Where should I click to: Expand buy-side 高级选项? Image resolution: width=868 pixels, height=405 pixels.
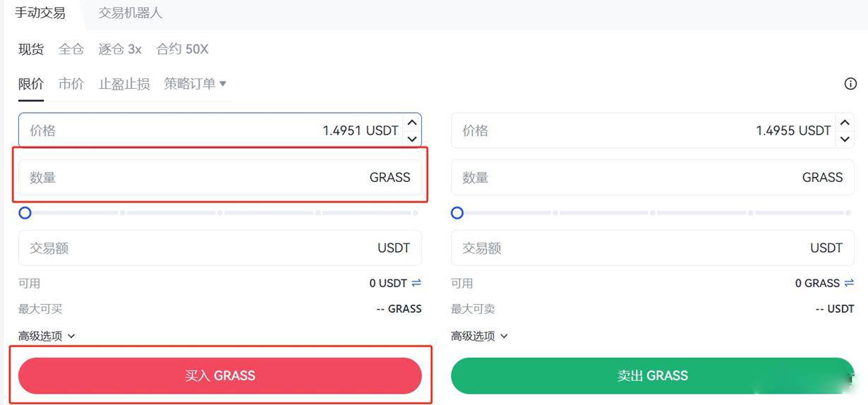coord(47,336)
